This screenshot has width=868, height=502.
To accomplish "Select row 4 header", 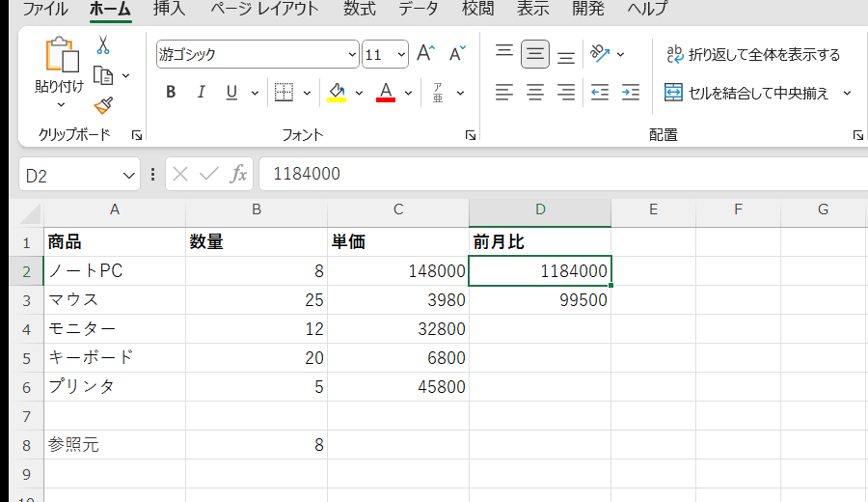I will 26,329.
